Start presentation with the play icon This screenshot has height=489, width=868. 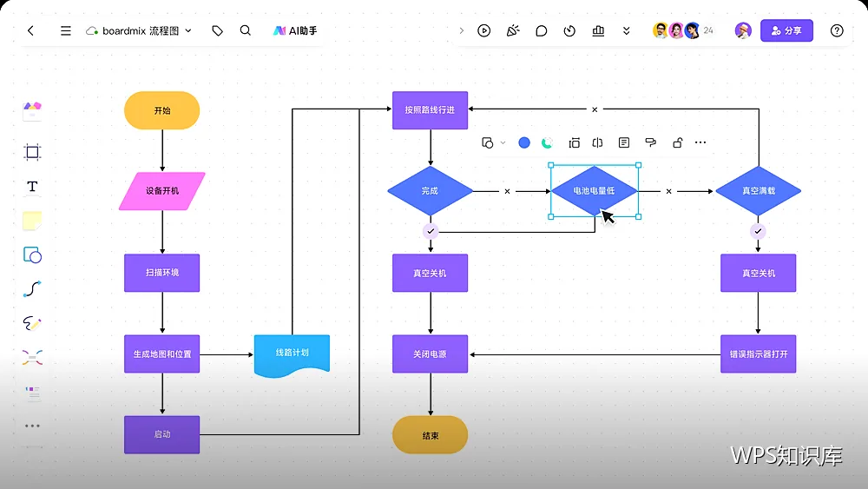(x=483, y=30)
